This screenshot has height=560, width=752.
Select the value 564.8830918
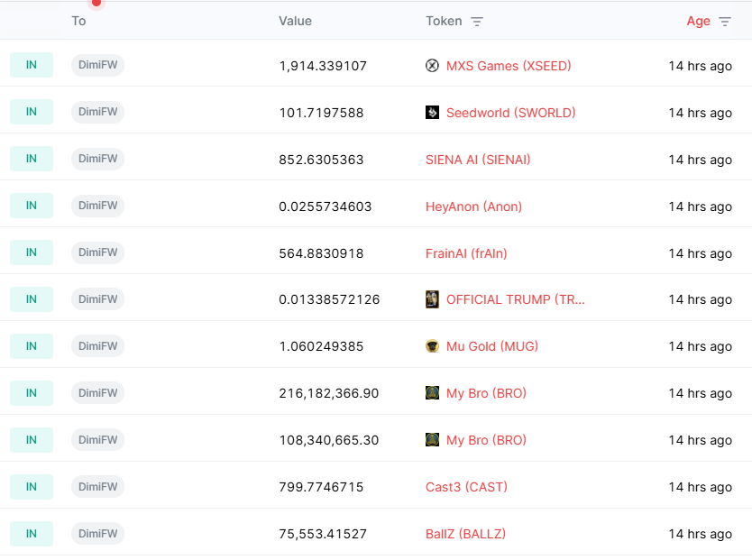pyautogui.click(x=321, y=253)
